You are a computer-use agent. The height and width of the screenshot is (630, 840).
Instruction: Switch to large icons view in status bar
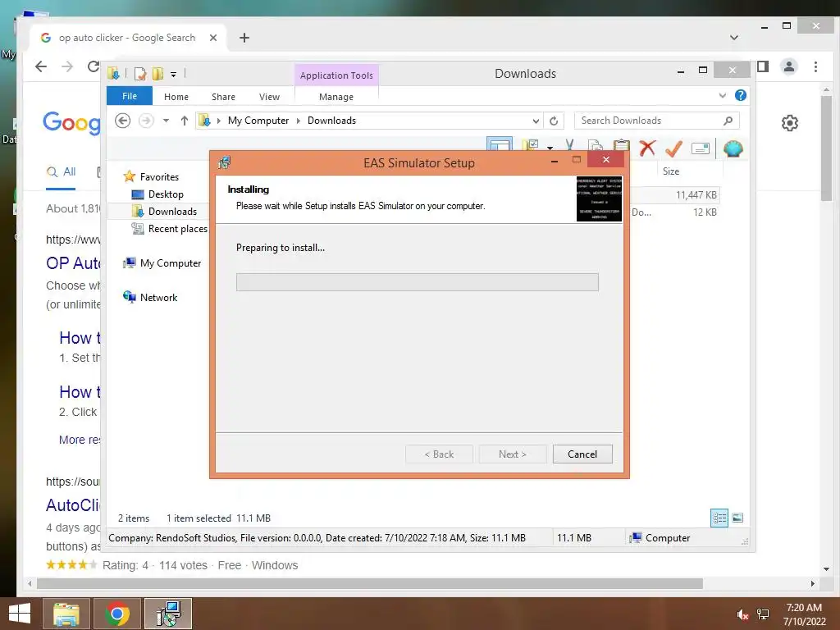tap(737, 518)
